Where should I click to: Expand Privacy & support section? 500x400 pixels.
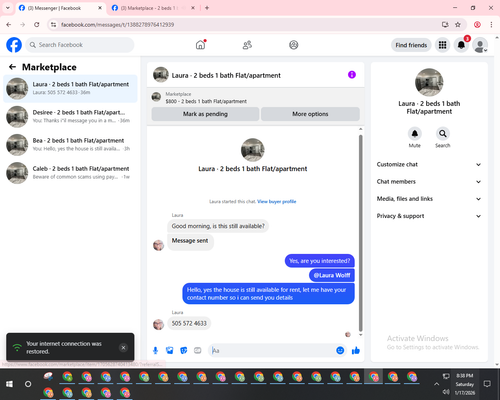coord(429,216)
